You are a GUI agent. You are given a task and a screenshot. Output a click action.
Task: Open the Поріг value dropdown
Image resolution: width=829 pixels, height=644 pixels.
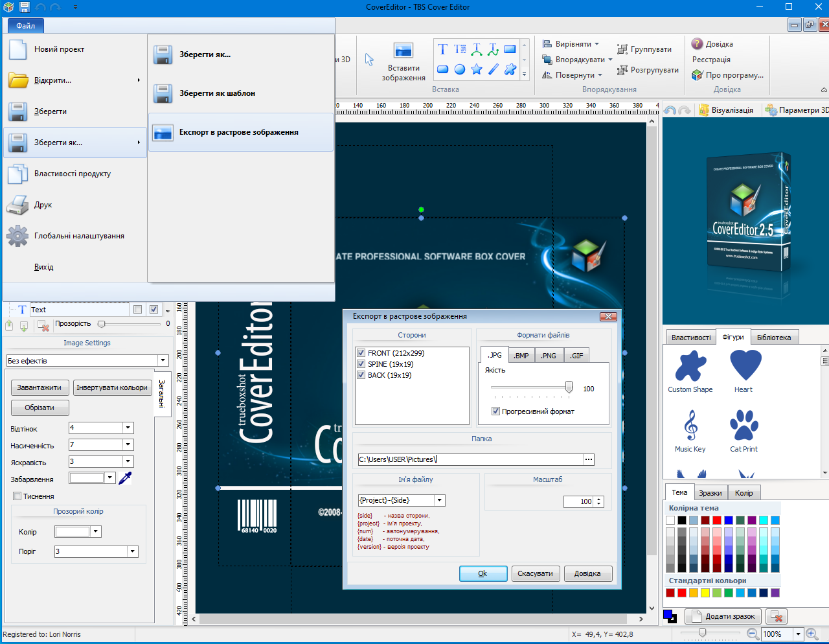tap(133, 551)
